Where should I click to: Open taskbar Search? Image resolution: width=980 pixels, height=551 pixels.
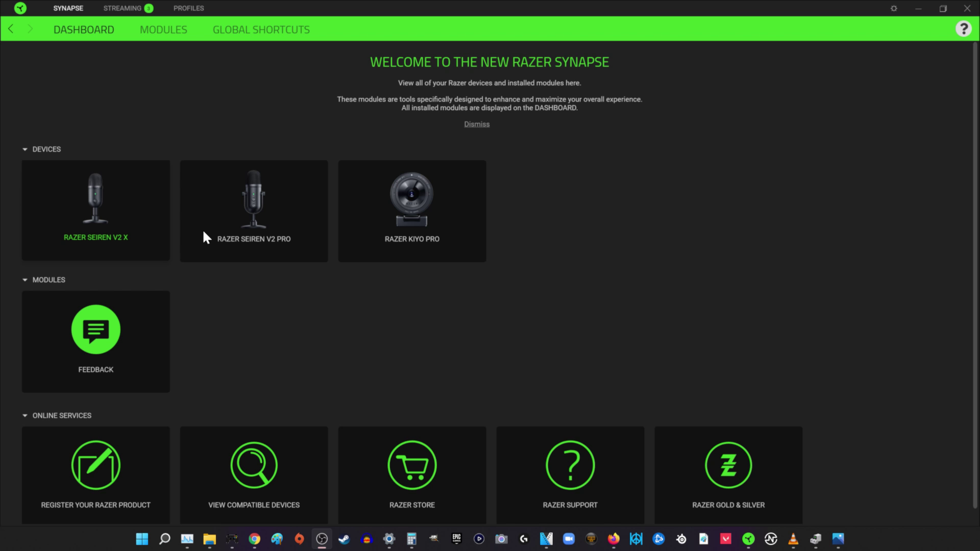164,539
